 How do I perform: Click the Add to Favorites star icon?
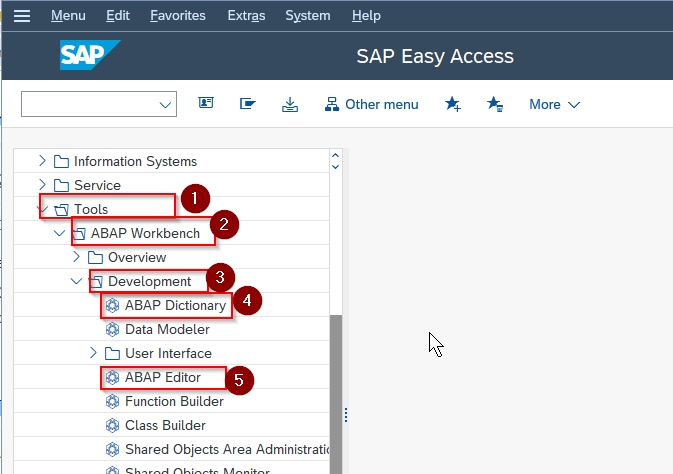coord(453,104)
